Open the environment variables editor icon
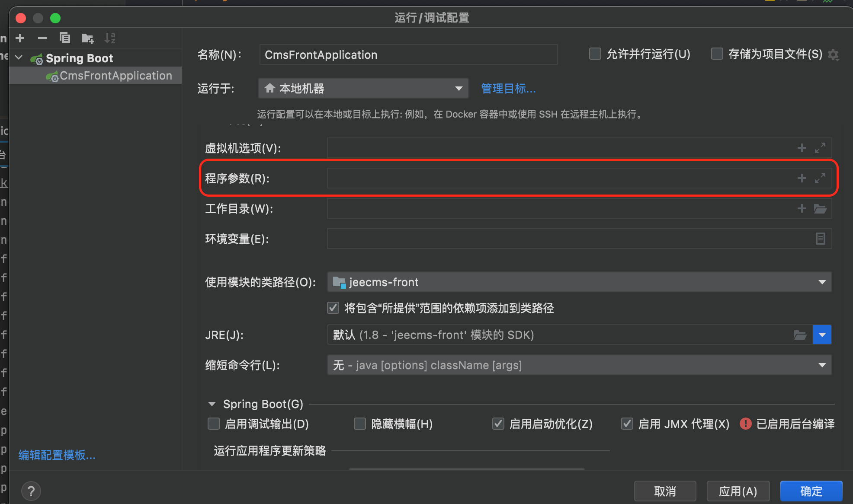Screen dimensions: 853x504 click(820, 239)
